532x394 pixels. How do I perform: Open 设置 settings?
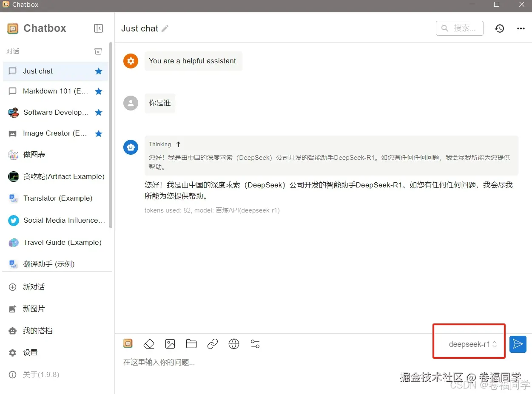pyautogui.click(x=56, y=353)
